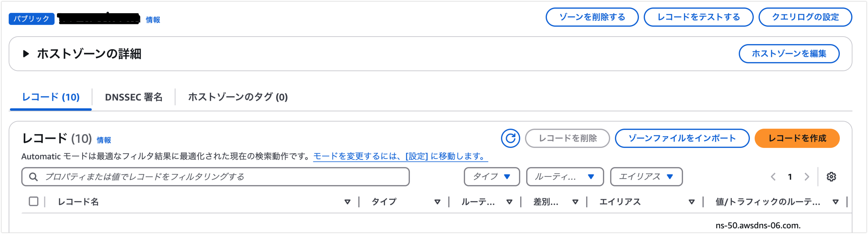Switch to DNSSEC 署名 tab
Image resolution: width=868 pixels, height=234 pixels.
(133, 97)
